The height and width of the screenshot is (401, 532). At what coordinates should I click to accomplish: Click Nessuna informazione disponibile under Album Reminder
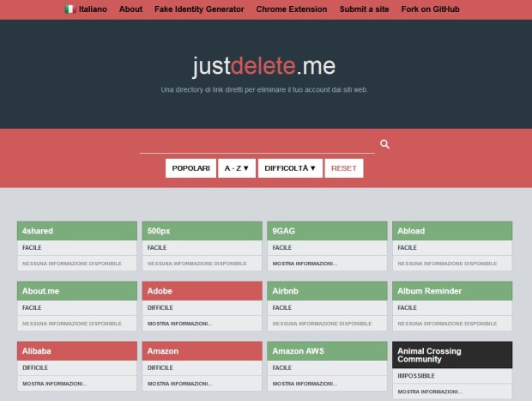[x=447, y=324]
